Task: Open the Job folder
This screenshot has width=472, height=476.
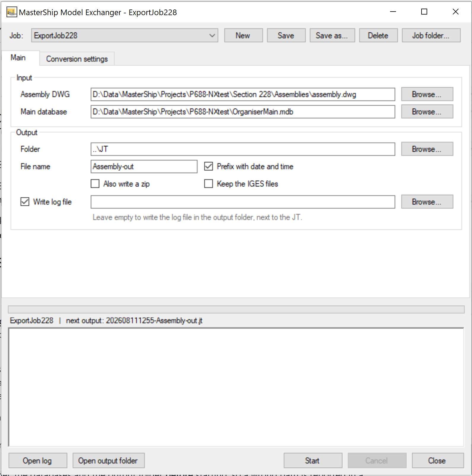Action: (431, 36)
